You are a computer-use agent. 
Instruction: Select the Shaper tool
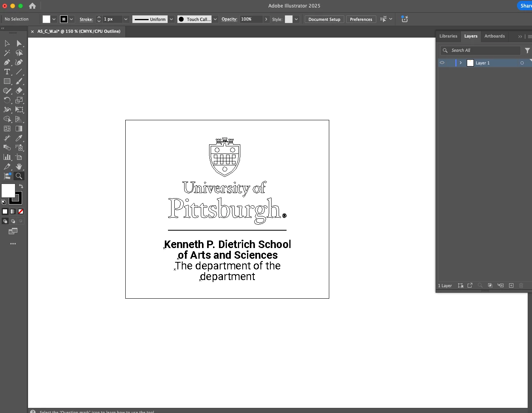(7, 91)
